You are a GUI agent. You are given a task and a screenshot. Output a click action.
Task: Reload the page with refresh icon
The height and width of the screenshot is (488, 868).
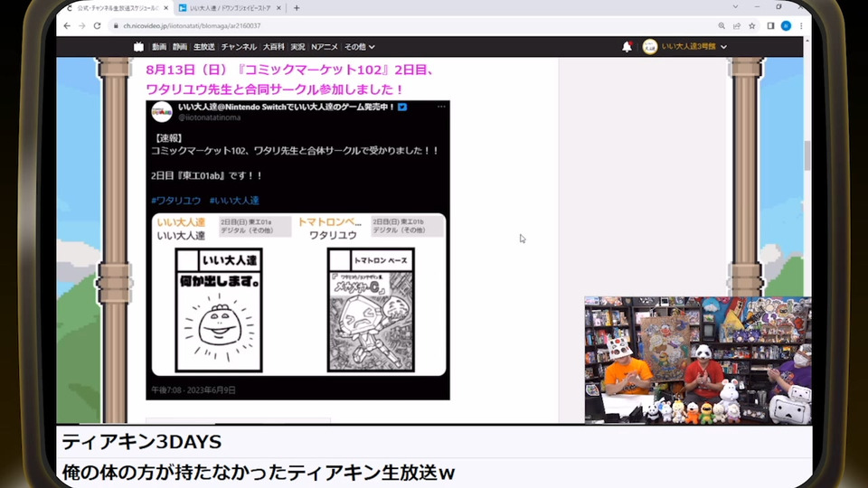tap(98, 26)
